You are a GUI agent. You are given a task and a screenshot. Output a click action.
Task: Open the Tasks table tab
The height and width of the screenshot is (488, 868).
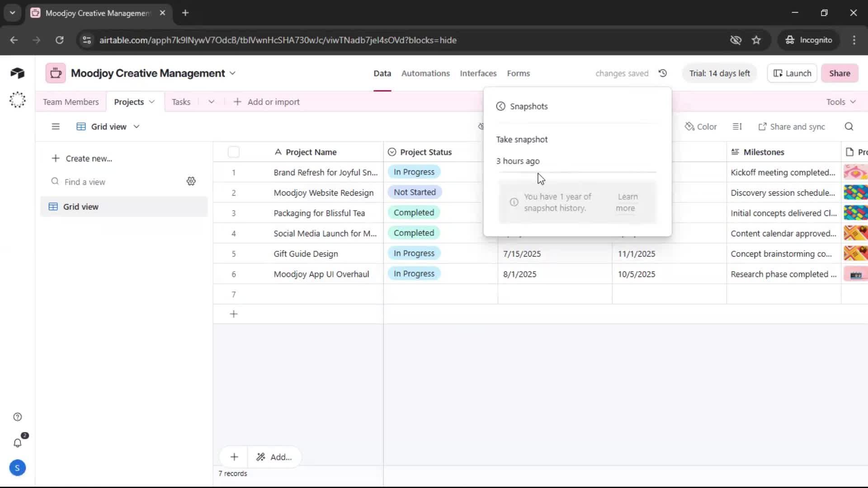tap(181, 102)
